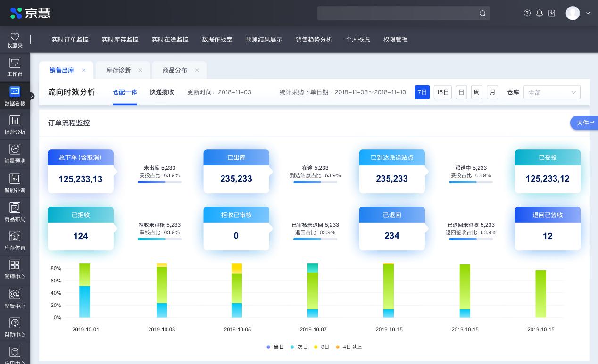Select the 快递揽收 link

point(162,92)
